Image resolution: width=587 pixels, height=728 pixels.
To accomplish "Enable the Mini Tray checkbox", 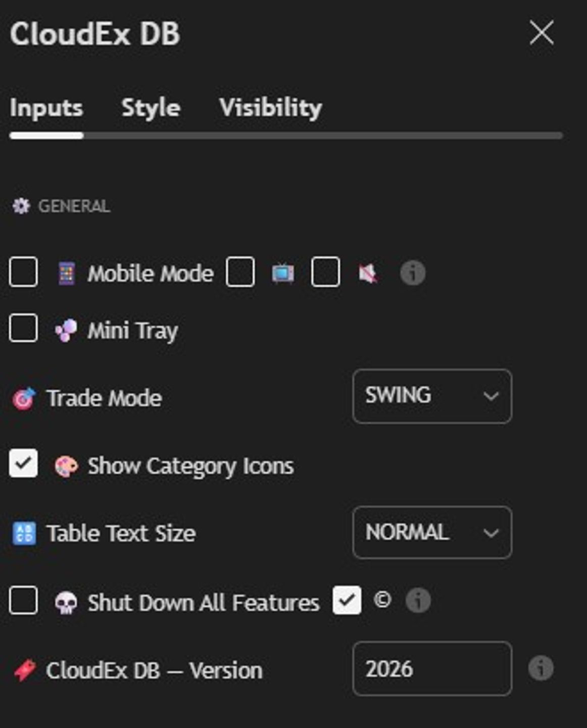I will pos(23,328).
